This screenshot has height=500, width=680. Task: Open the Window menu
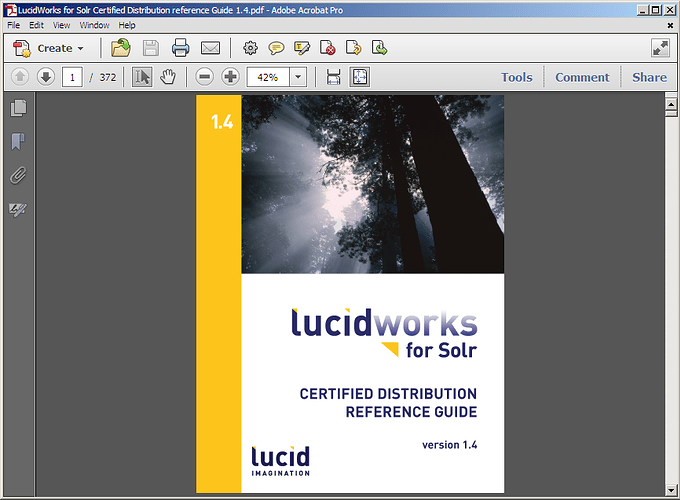pyautogui.click(x=95, y=25)
